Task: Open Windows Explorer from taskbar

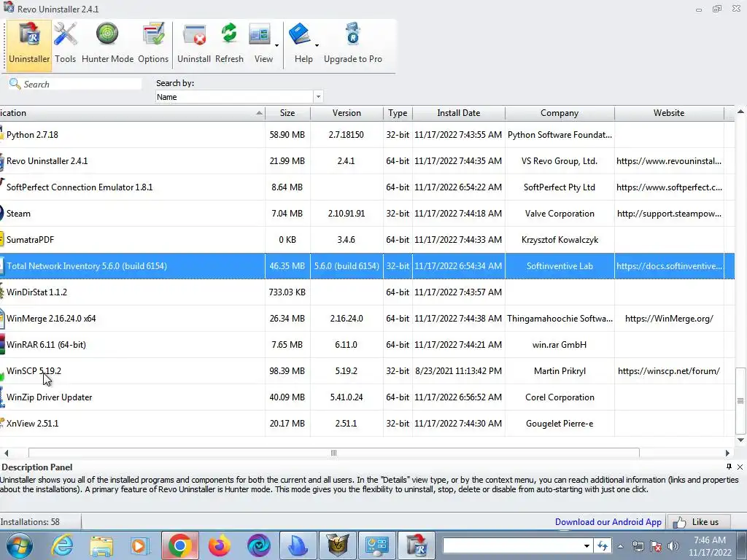Action: [101, 545]
